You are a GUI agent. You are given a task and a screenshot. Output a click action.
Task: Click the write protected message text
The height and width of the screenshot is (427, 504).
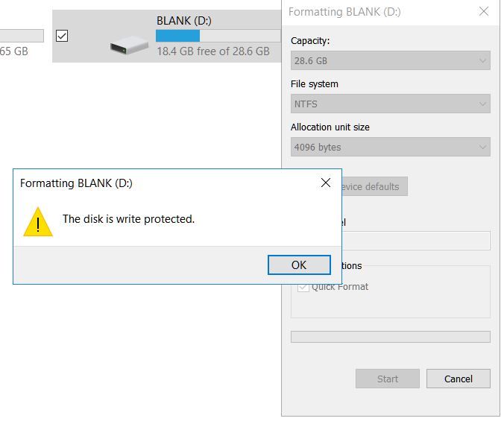coord(128,219)
